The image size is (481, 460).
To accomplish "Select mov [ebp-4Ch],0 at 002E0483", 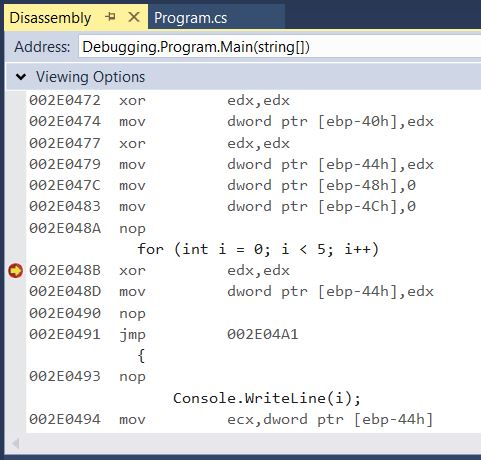I will pos(222,206).
